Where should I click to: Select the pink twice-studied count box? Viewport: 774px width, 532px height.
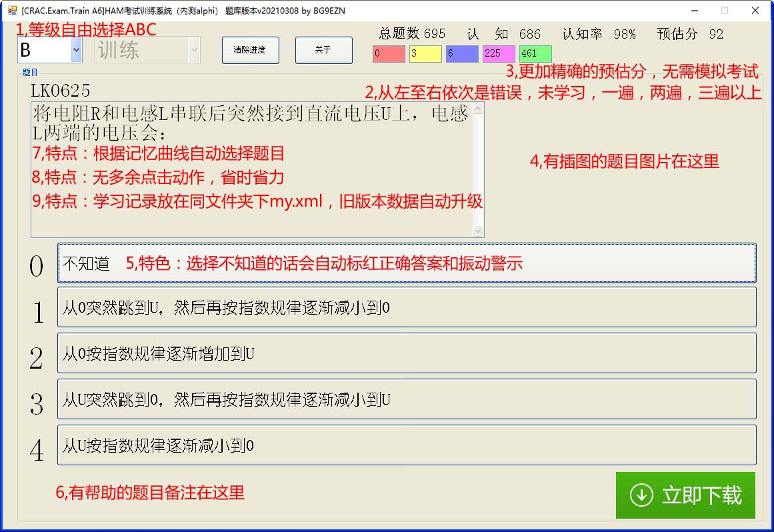click(499, 54)
